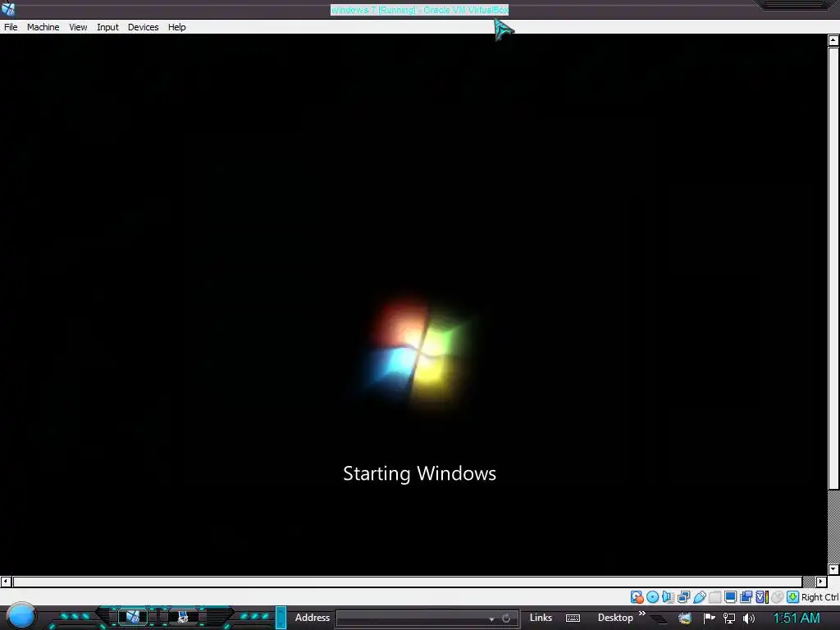Screen dimensions: 840x630
Task: Expand the Desktop toolbar chevron
Action: (641, 614)
